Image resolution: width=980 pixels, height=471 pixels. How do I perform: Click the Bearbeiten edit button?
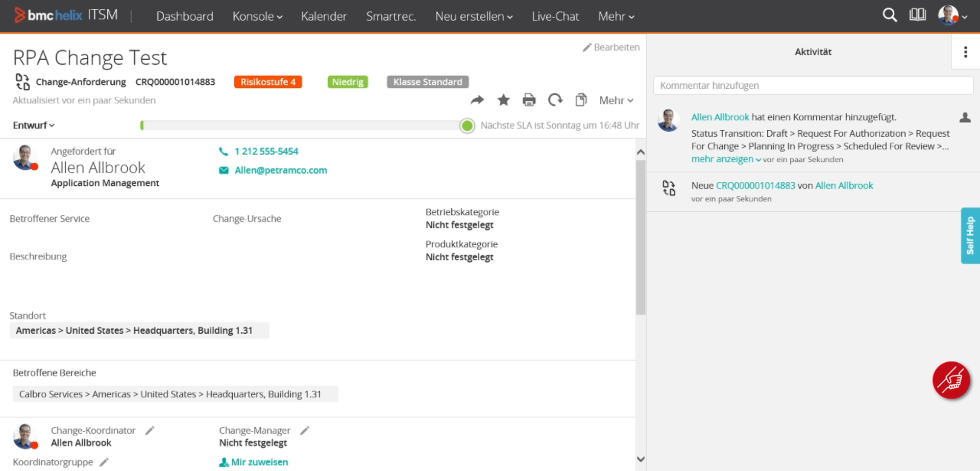click(611, 47)
